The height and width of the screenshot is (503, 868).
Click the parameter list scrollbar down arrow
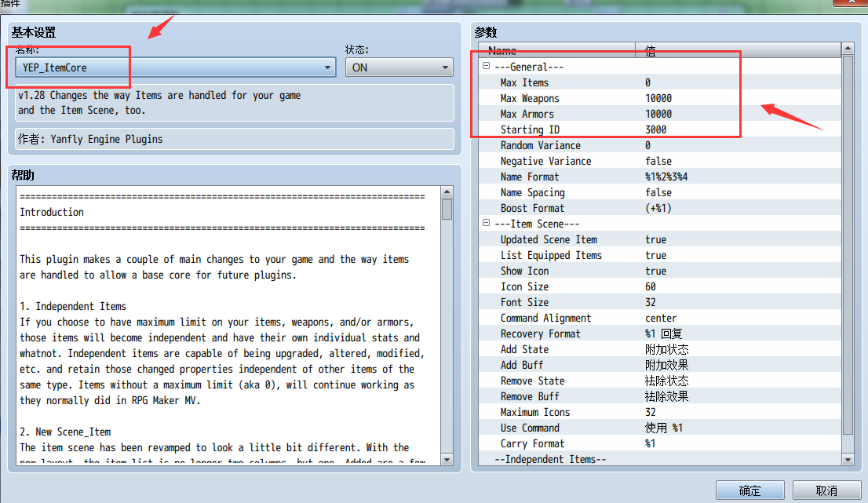pyautogui.click(x=848, y=459)
